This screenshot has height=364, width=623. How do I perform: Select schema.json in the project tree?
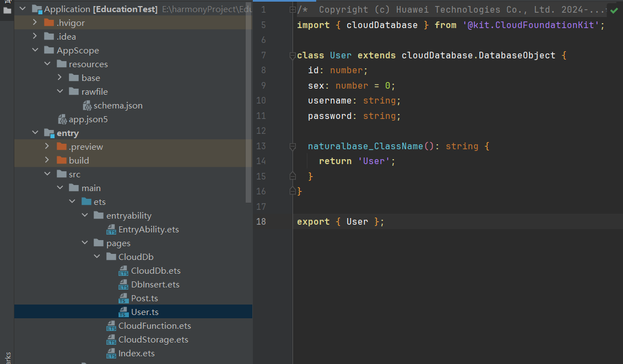pyautogui.click(x=118, y=106)
